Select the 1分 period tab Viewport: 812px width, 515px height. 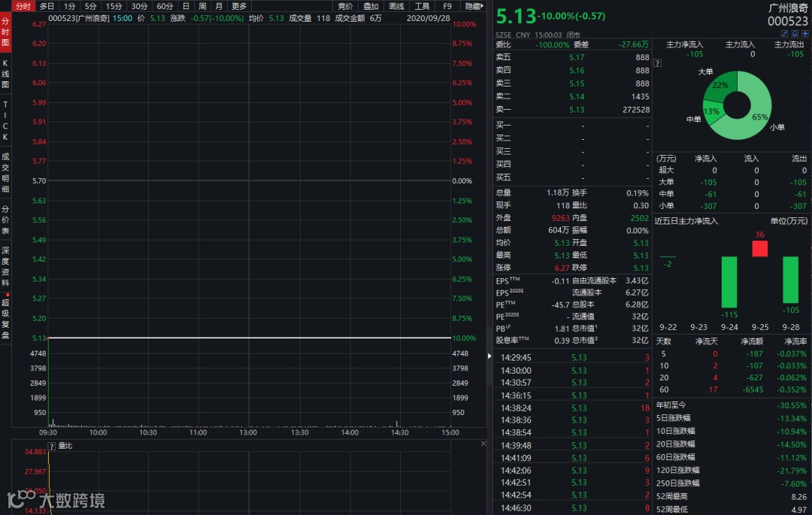point(69,6)
